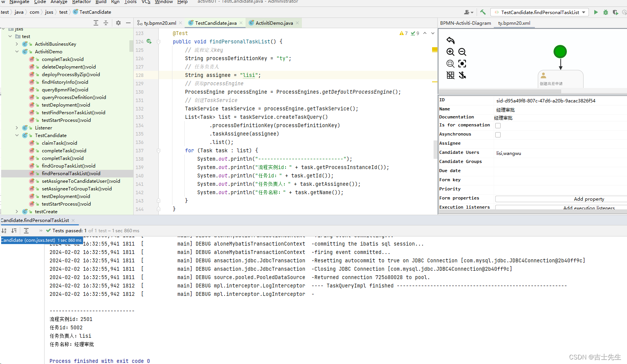
Task: Zoom in on the BPMN diagram
Action: tap(450, 52)
